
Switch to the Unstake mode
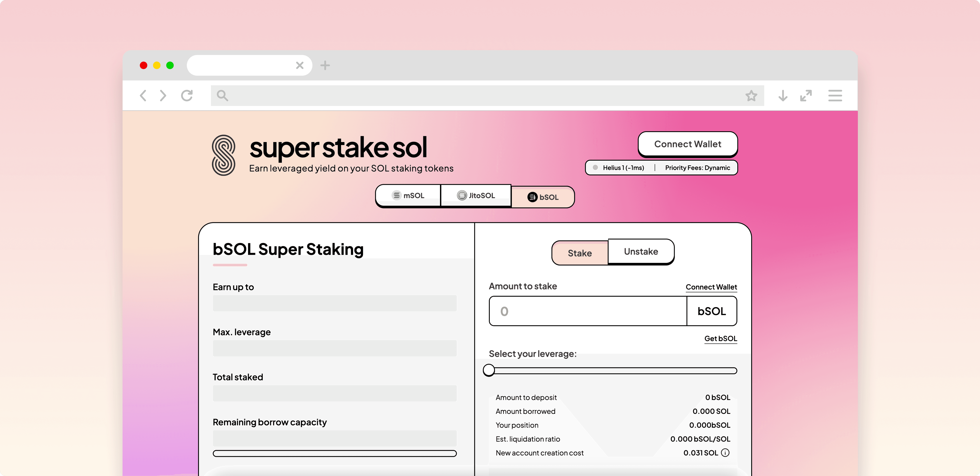641,251
